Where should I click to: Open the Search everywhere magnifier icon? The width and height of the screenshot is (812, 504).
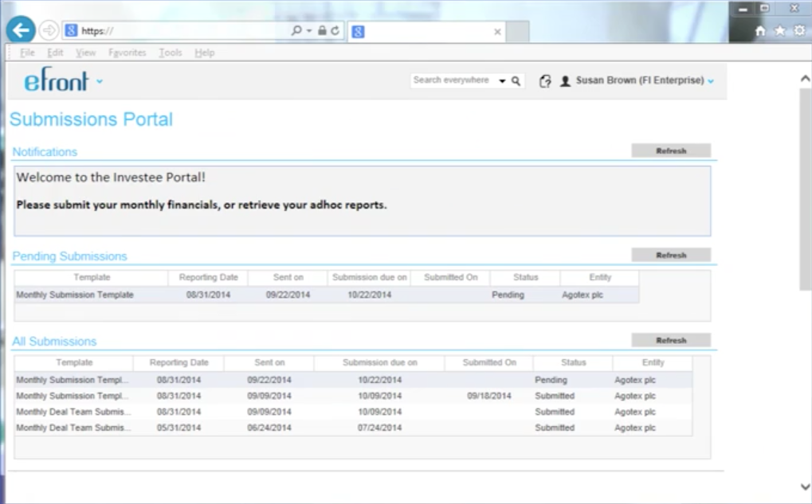[516, 80]
